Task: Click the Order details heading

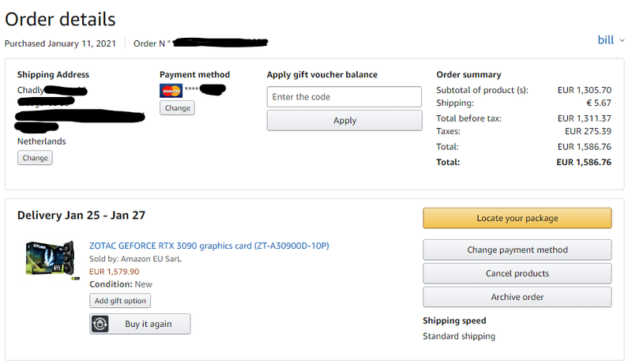Action: 61,19
